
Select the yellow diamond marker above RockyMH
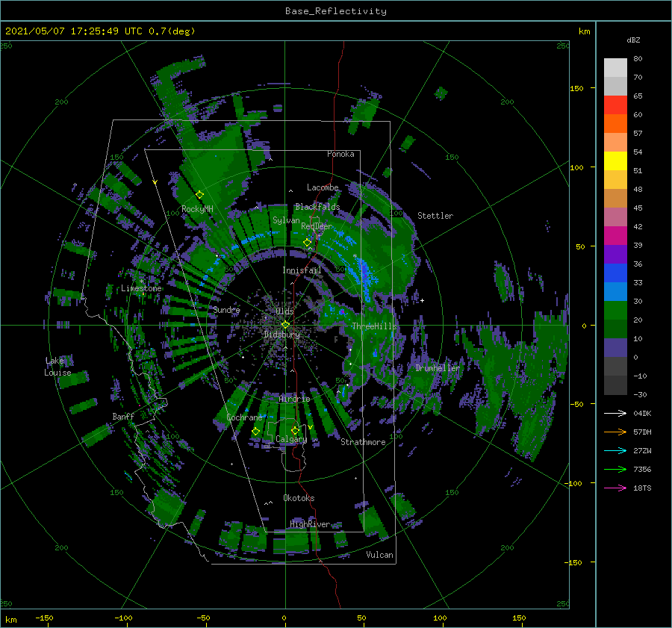coord(199,195)
